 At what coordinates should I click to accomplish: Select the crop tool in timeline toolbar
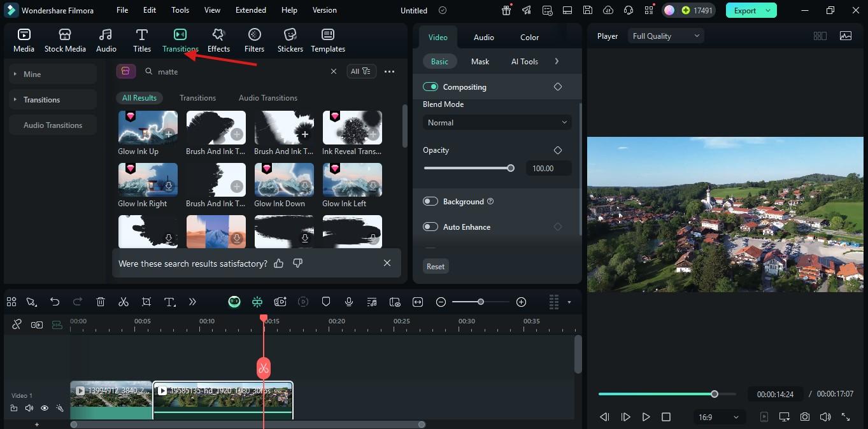click(x=146, y=302)
